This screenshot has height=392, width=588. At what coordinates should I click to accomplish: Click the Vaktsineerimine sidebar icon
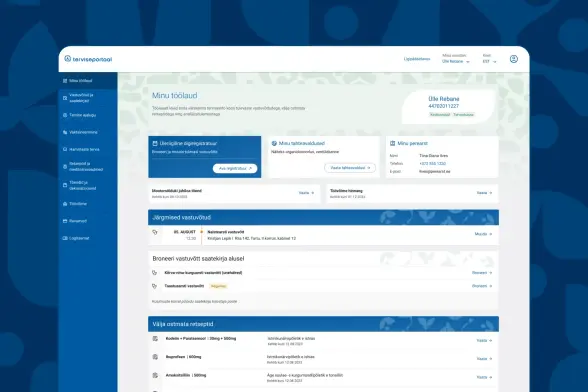point(65,132)
